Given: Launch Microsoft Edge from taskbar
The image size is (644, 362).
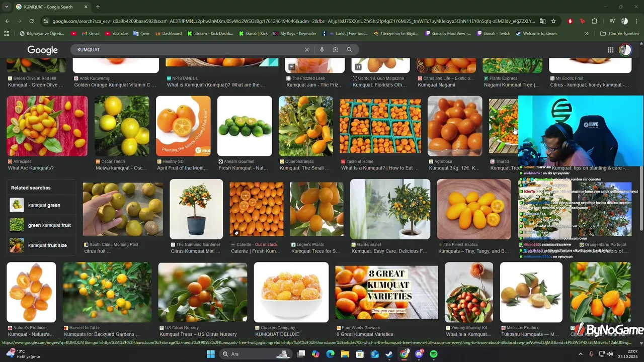Looking at the screenshot, I should (x=330, y=354).
